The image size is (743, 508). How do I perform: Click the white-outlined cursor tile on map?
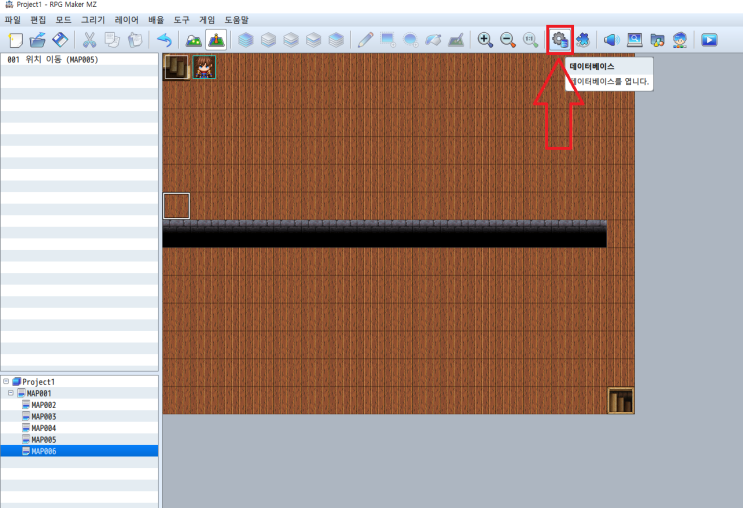tap(176, 206)
